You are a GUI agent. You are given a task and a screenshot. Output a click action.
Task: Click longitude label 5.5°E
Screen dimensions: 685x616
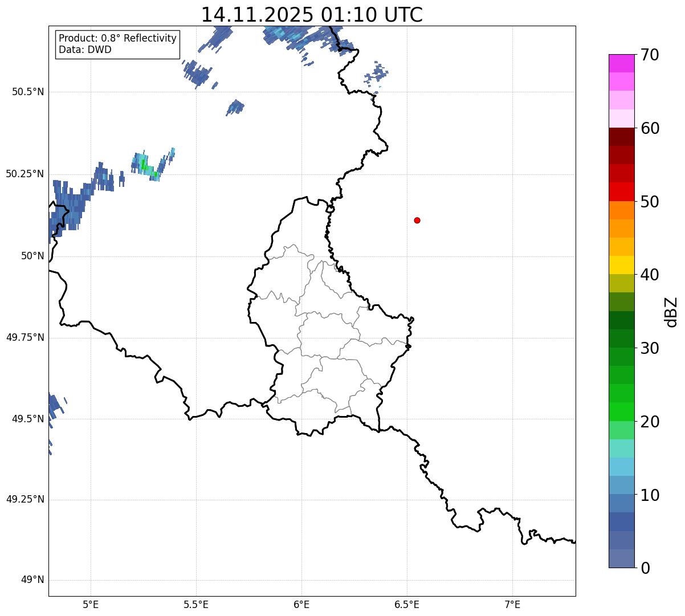196,605
